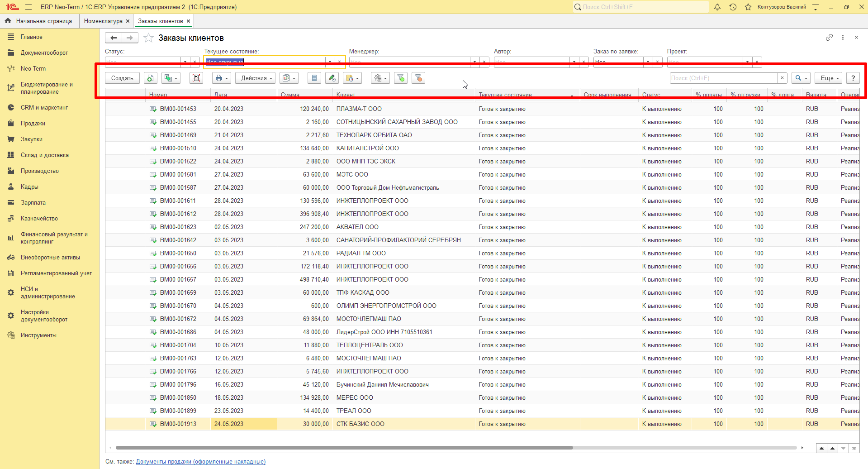Click the copy order icon beside Создать
Image resolution: width=868 pixels, height=469 pixels.
click(151, 78)
